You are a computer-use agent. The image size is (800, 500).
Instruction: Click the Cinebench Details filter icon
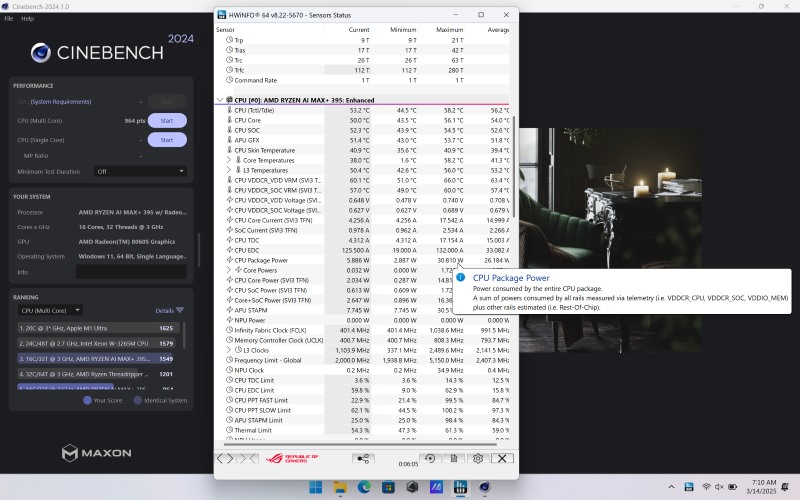[x=180, y=310]
